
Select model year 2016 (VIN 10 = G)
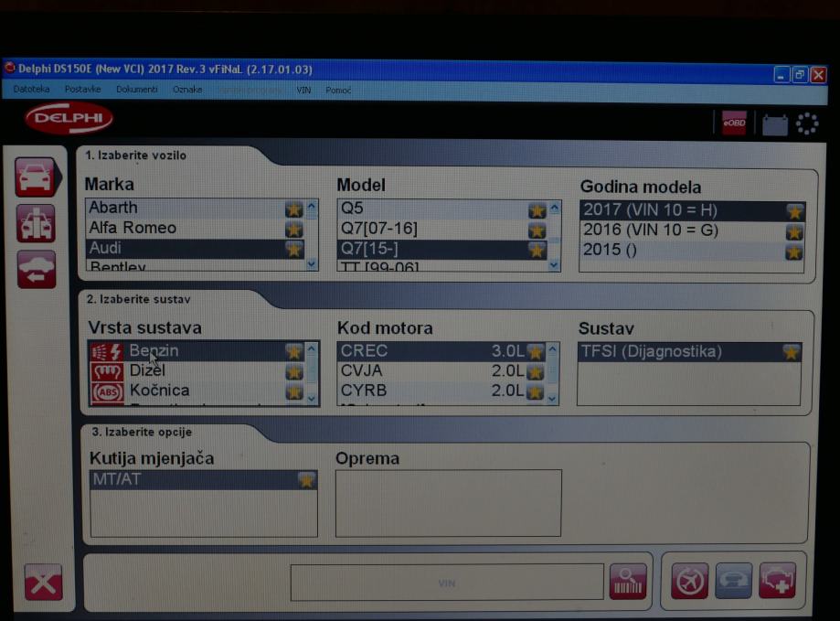(x=692, y=231)
